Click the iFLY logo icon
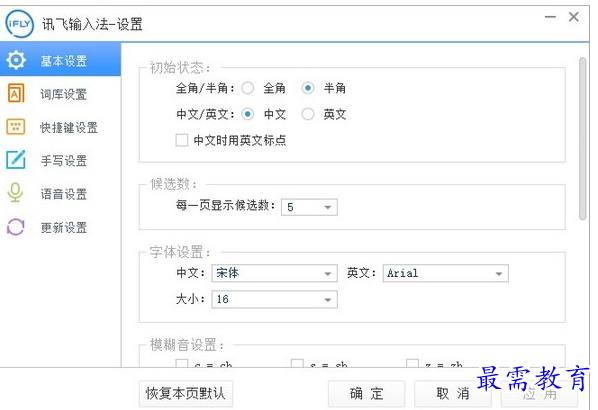 (19, 24)
